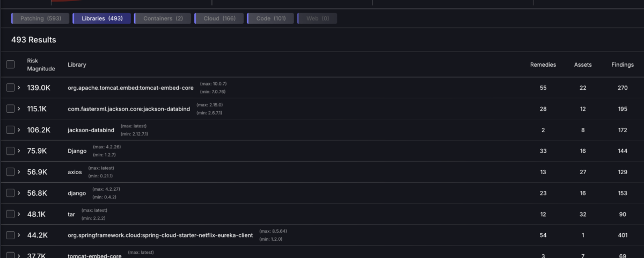This screenshot has width=644, height=258.
Task: Sort by Remedies column header
Action: pos(543,64)
